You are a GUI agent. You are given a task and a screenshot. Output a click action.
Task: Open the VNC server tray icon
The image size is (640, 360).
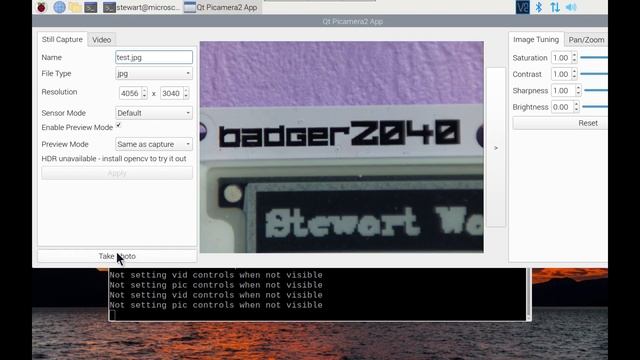[x=522, y=7]
